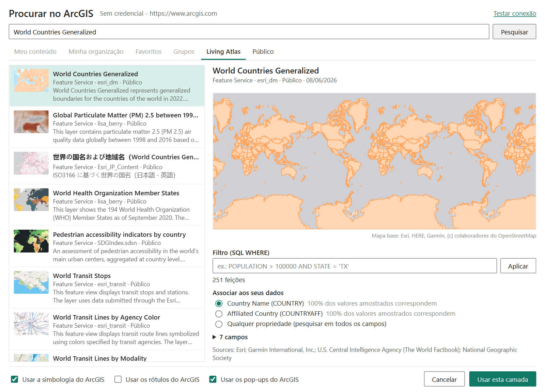Toggle Usar a simbologia do ArcGIS checkbox
The height and width of the screenshot is (392, 545).
coord(14,379)
